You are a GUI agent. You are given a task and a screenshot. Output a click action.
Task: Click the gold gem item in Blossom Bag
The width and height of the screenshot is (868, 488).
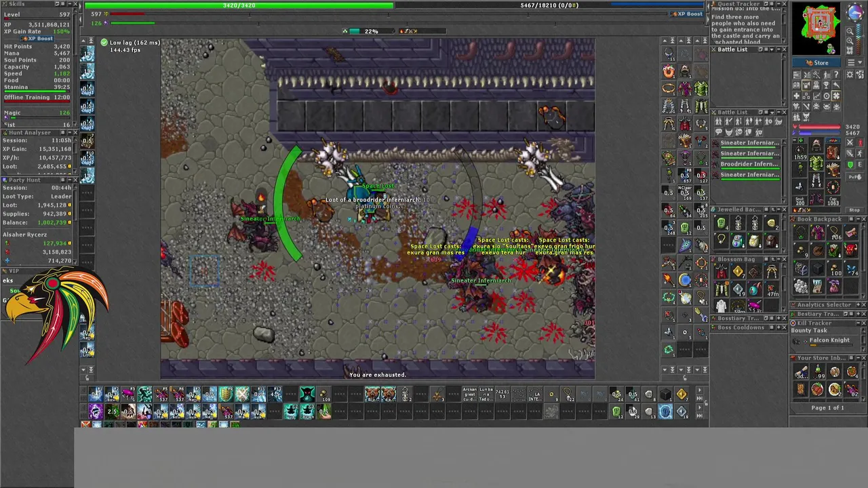(738, 271)
